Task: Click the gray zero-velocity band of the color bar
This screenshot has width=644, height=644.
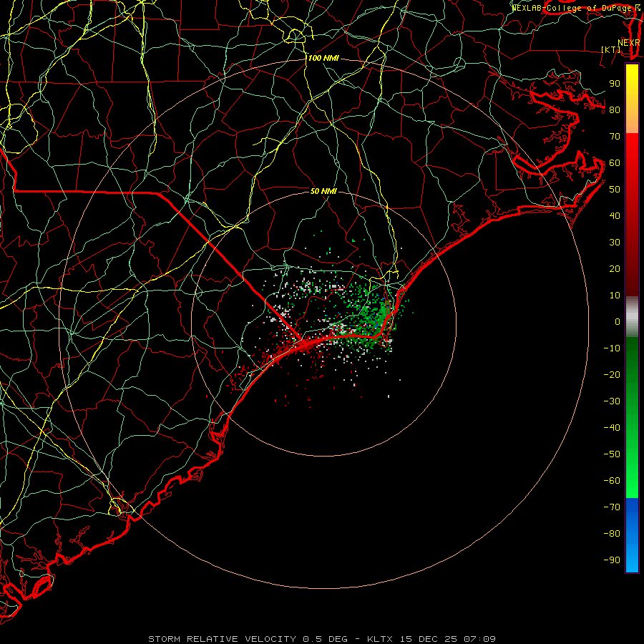Action: pyautogui.click(x=632, y=317)
